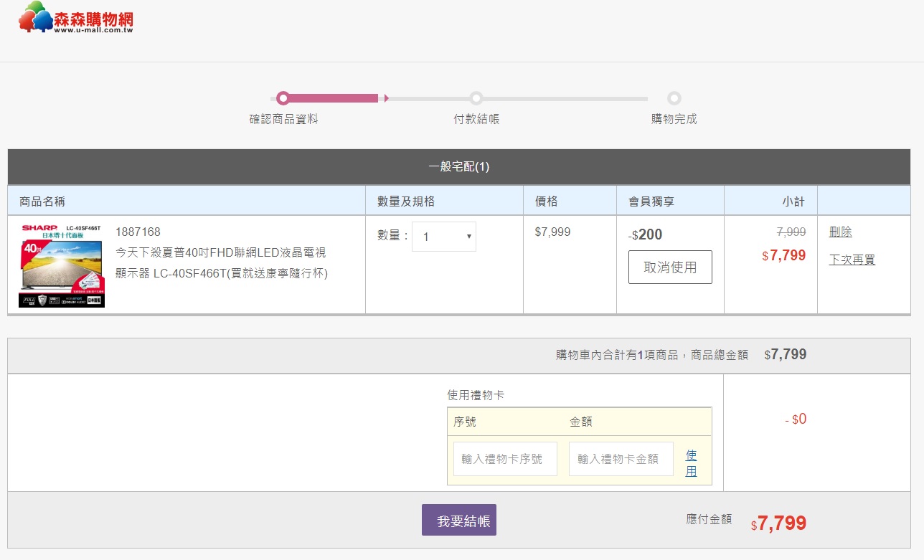Viewport: 924px width, 560px height.
Task: Click the 刪除 link
Action: coord(840,232)
